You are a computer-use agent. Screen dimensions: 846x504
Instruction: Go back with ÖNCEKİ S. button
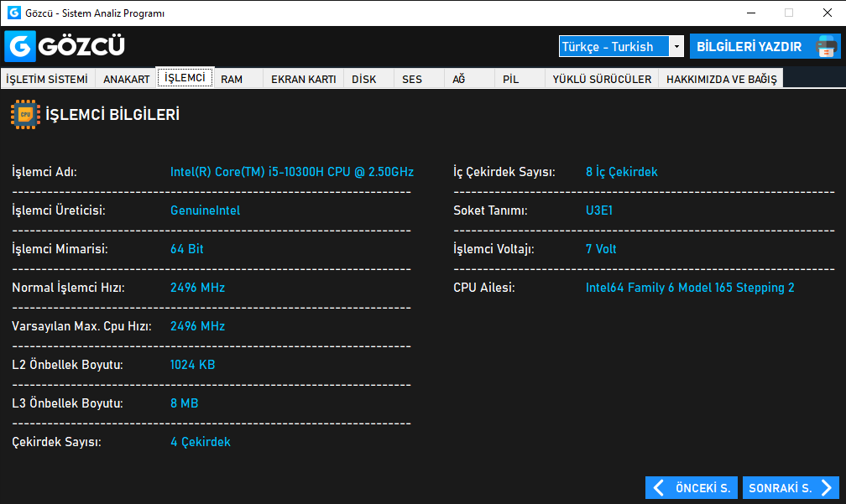pos(692,488)
